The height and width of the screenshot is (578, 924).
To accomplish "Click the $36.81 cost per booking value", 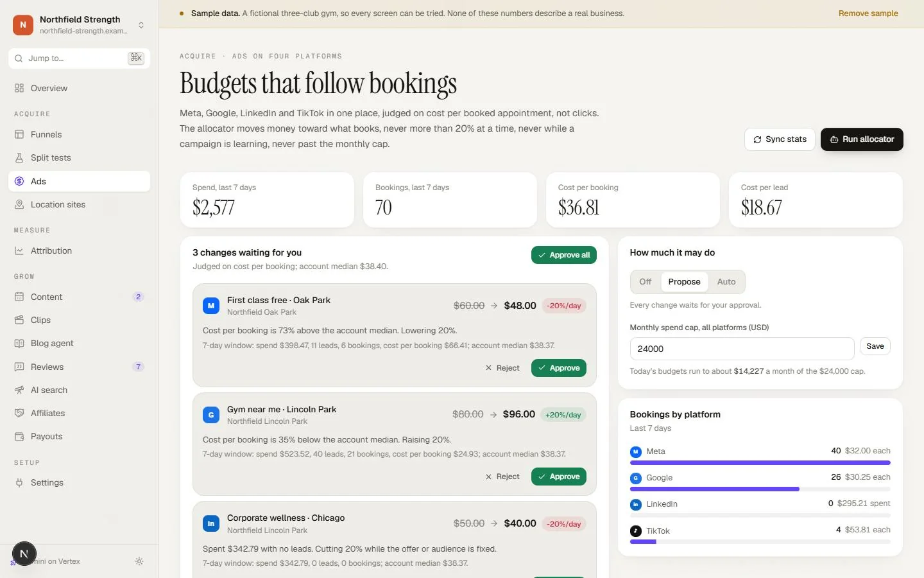I will [579, 207].
